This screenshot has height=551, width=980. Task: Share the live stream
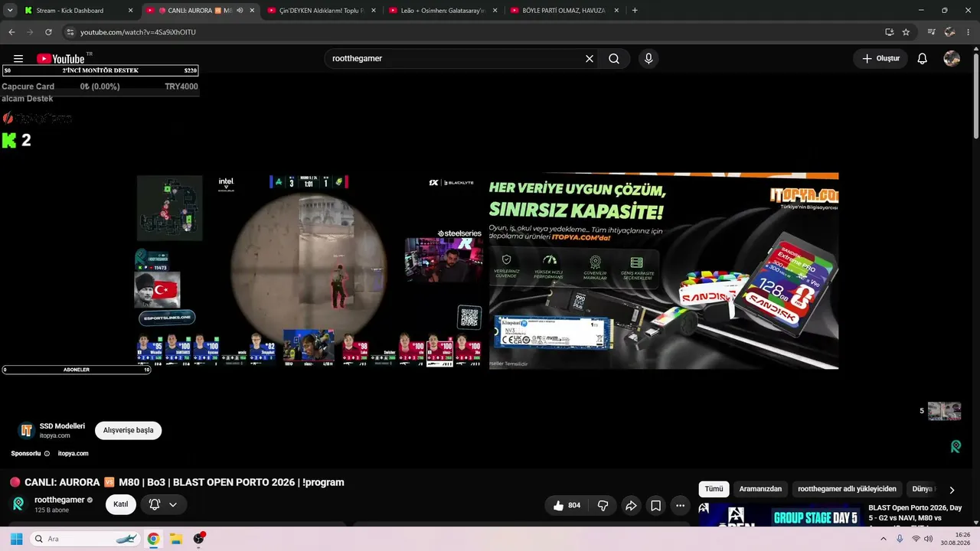click(631, 505)
